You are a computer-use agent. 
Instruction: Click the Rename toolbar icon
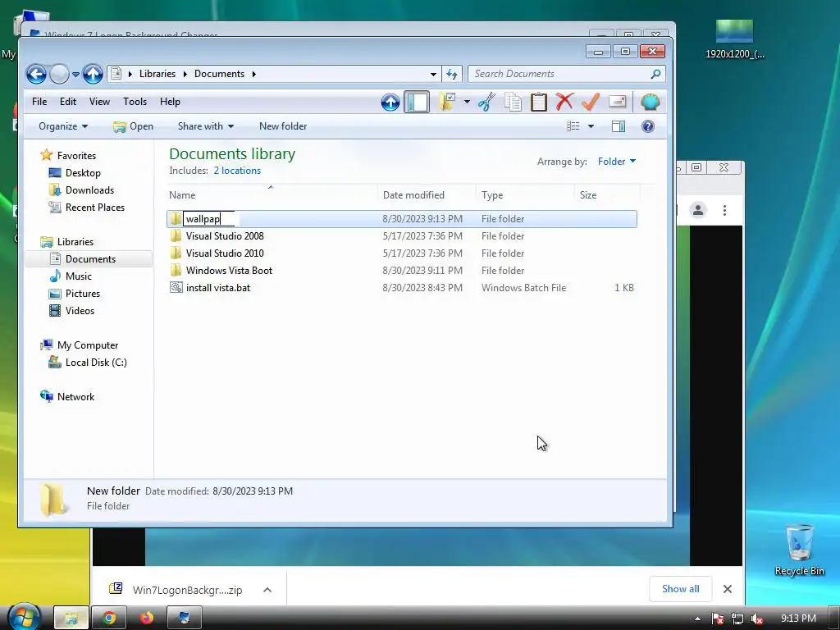point(617,102)
